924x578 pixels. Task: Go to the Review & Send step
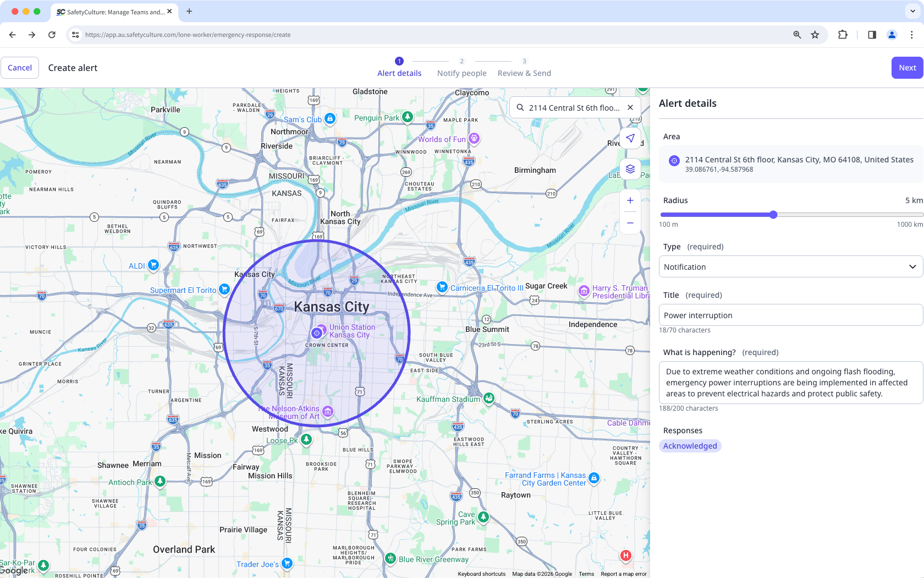tap(524, 68)
